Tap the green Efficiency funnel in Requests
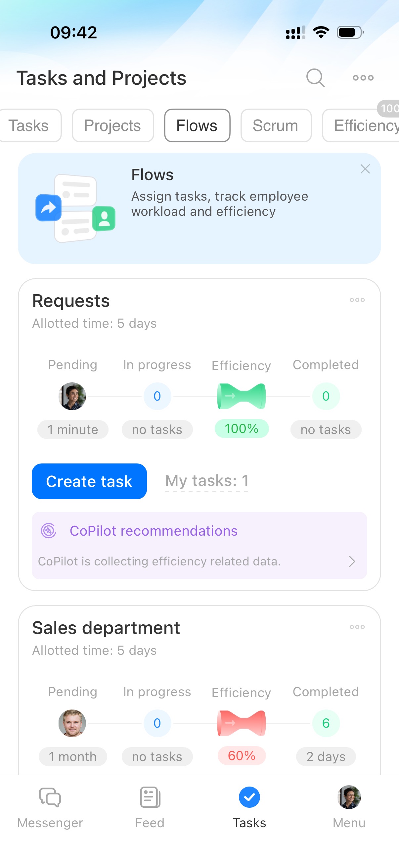 [x=242, y=396]
